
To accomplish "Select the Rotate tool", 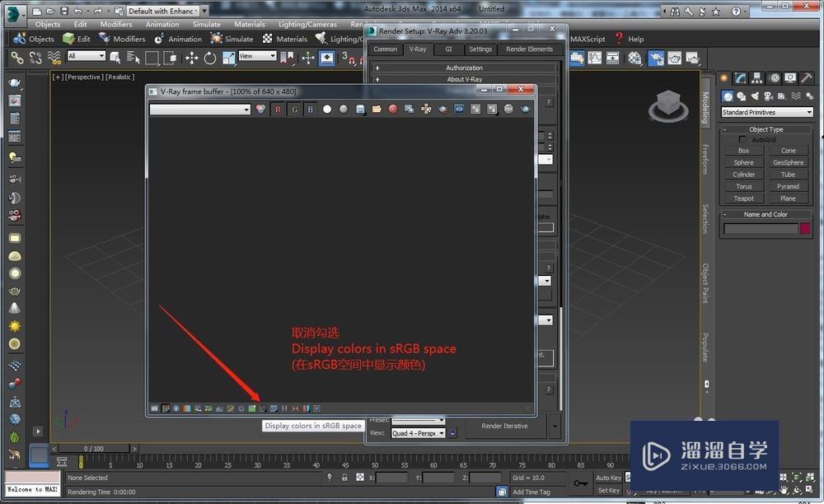I will 209,58.
